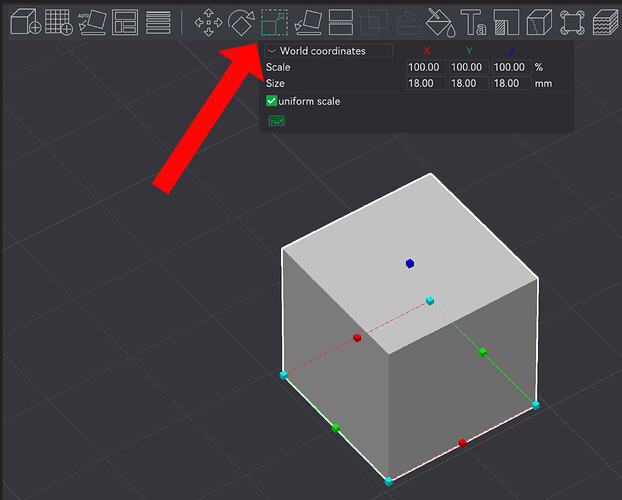Image resolution: width=622 pixels, height=500 pixels.
Task: Click the Auto orient icon
Action: (x=92, y=22)
